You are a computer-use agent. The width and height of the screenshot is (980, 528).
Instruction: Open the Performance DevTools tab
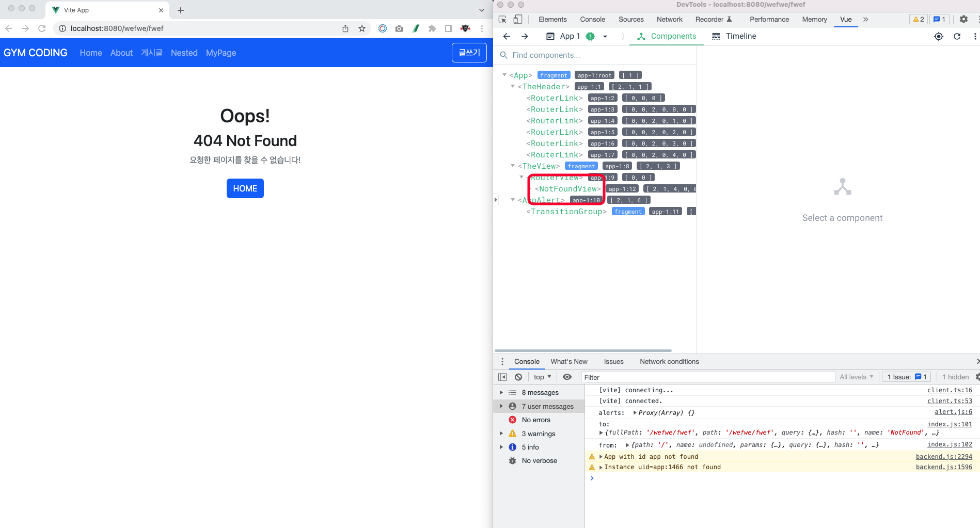click(x=769, y=19)
